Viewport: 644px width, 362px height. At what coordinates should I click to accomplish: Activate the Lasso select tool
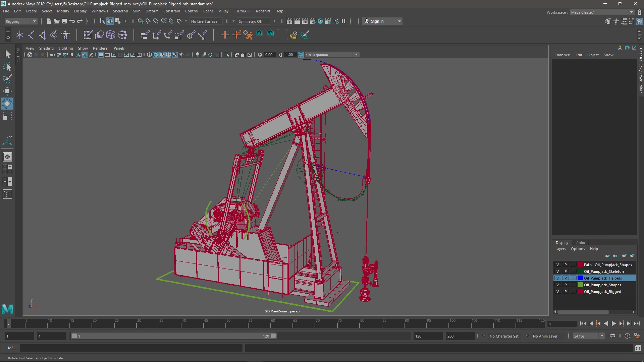pos(7,67)
